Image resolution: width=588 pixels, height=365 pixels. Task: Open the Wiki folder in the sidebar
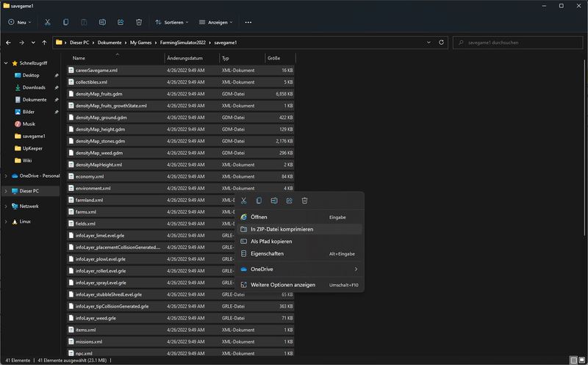[x=27, y=160]
